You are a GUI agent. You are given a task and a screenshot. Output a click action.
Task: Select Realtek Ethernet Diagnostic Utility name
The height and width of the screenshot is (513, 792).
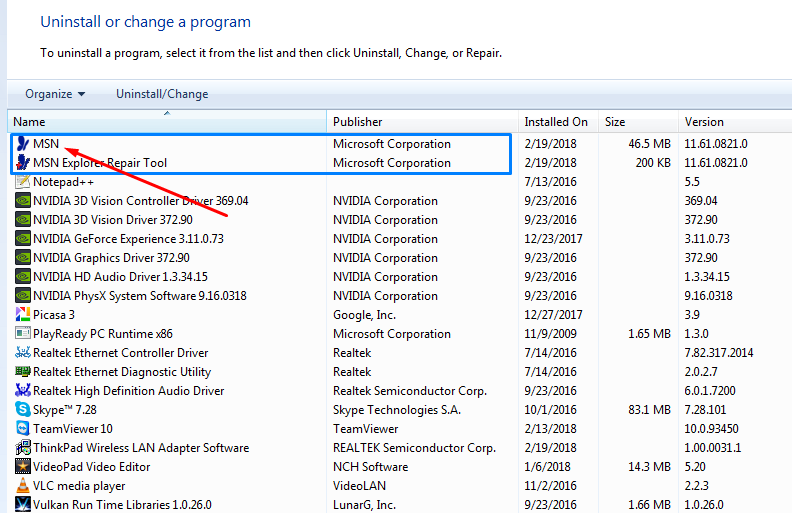coord(122,372)
